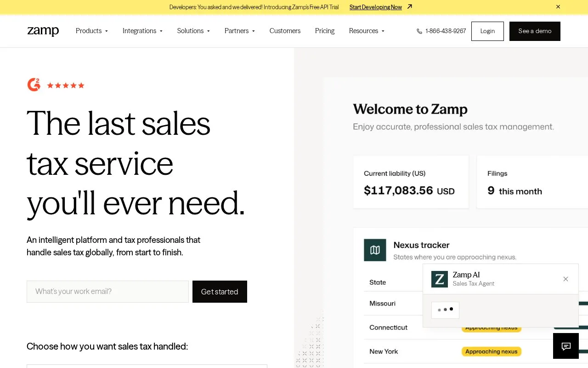Click the Zamp AI avatar icon
This screenshot has width=588, height=368.
click(x=440, y=279)
